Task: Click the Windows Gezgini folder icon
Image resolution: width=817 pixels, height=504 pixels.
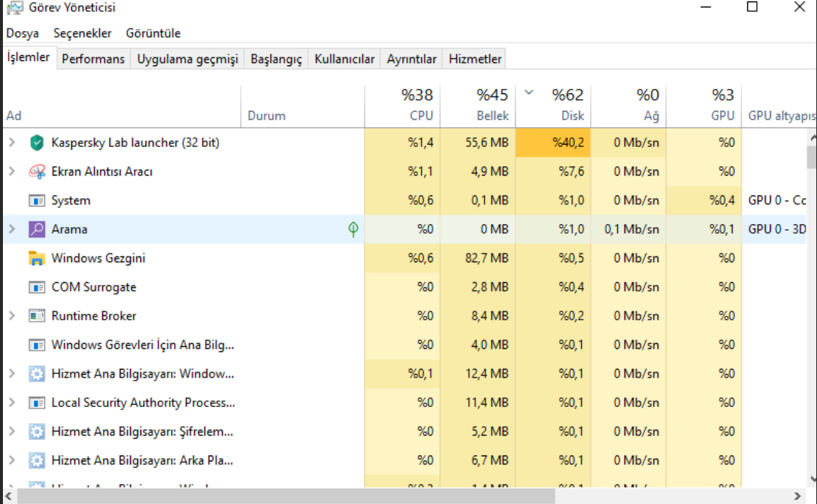Action: point(37,258)
